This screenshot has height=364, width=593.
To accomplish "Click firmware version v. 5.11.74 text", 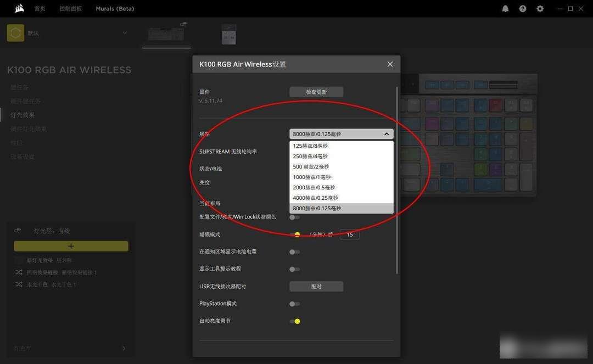I will 211,100.
